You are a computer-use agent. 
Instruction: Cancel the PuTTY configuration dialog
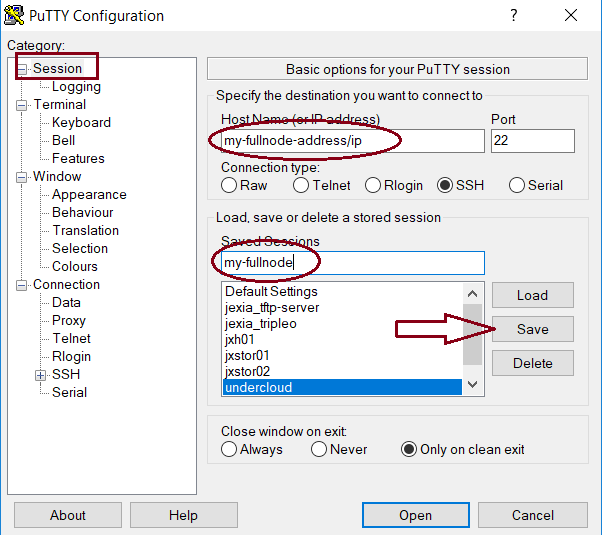pyautogui.click(x=533, y=515)
